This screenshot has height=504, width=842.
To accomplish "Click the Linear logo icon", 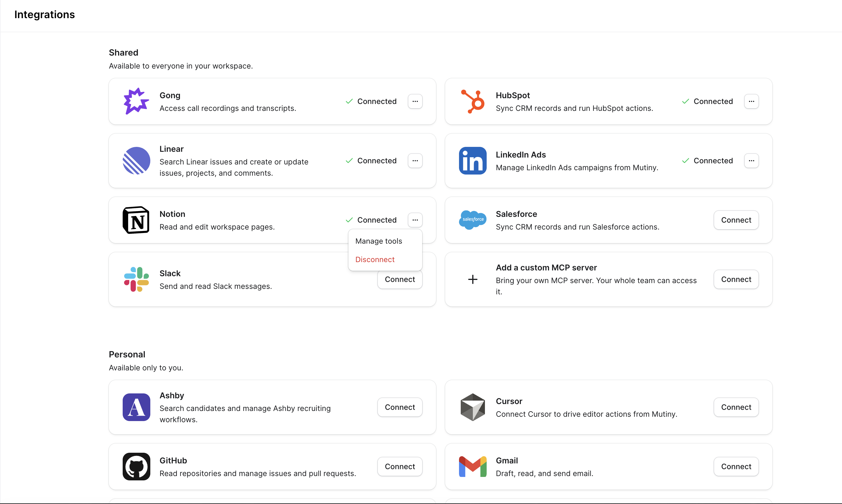I will [x=136, y=161].
